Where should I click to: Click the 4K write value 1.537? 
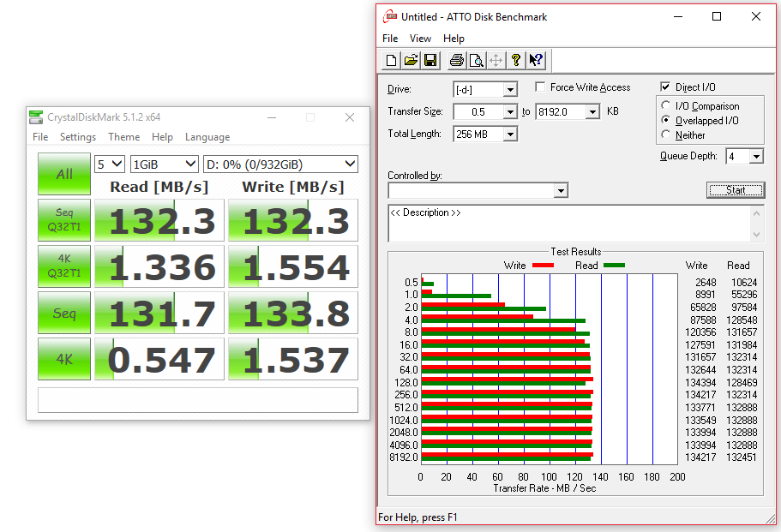click(x=293, y=359)
